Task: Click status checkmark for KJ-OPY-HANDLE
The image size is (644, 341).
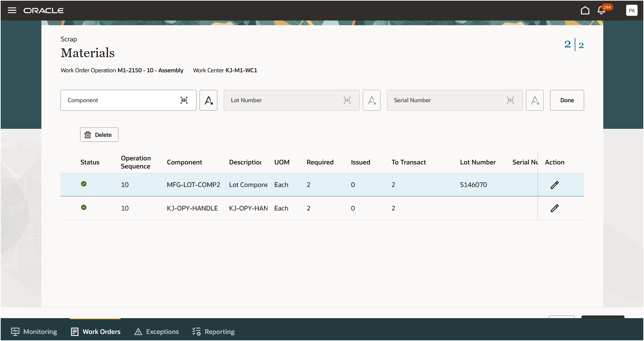Action: pos(84,207)
